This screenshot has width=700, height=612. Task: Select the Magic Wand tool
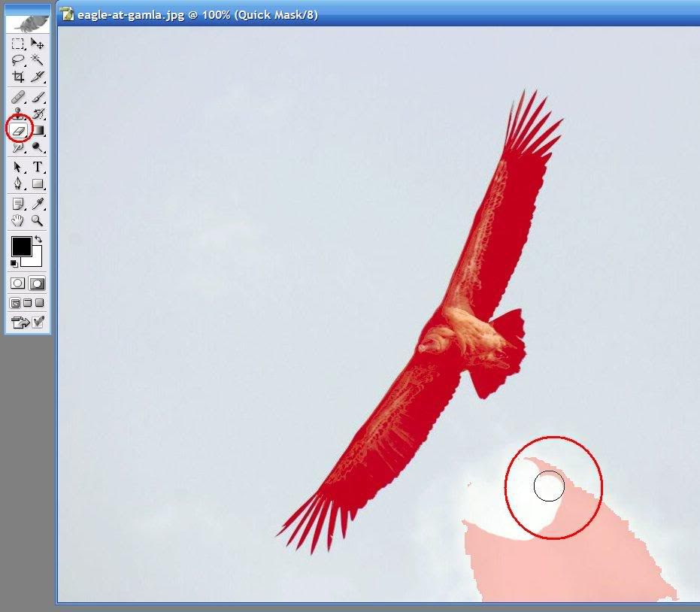point(38,60)
